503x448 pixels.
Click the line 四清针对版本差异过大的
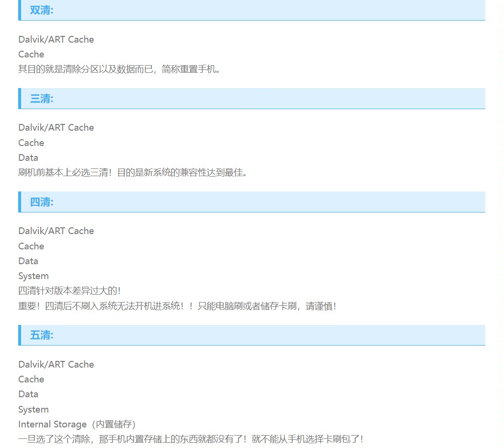coord(69,291)
